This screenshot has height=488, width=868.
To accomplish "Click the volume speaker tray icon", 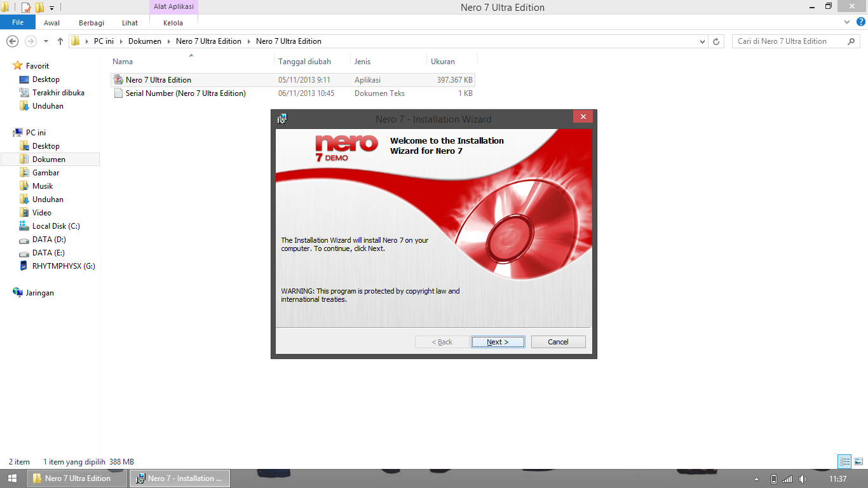I will (803, 479).
